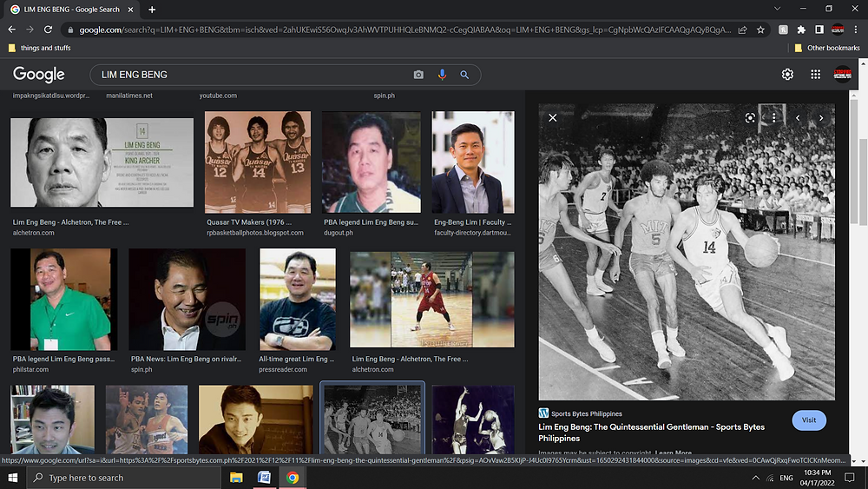Click the PBA News: Lim Eng Beng caption
The width and height of the screenshot is (868, 489).
click(x=186, y=359)
